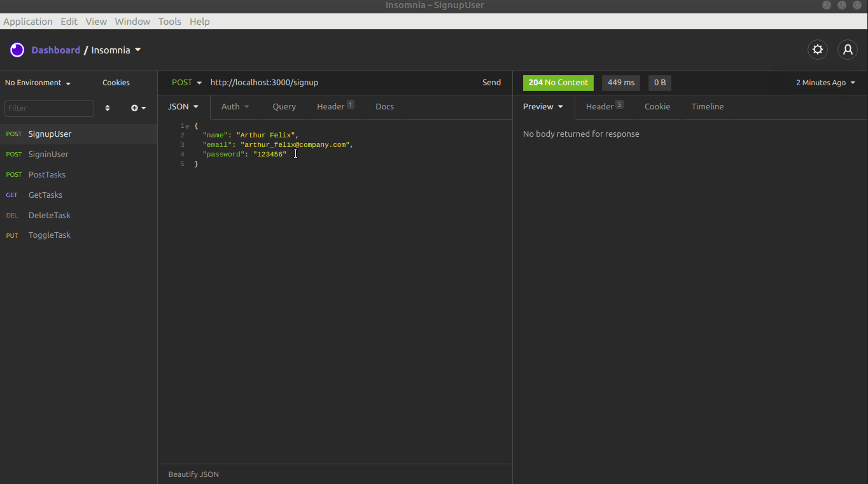The height and width of the screenshot is (484, 868).
Task: Open the Window menu
Action: [132, 21]
